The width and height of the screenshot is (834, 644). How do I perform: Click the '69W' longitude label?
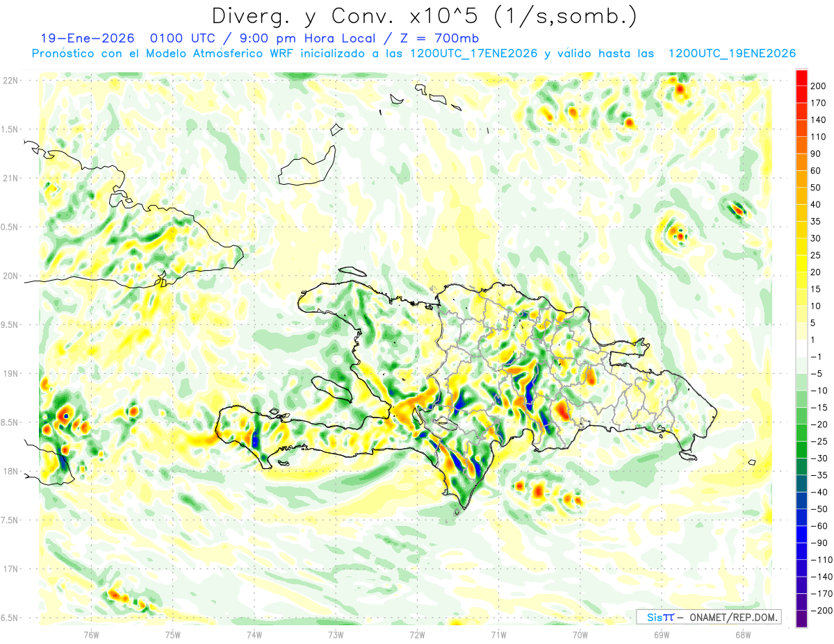click(662, 634)
